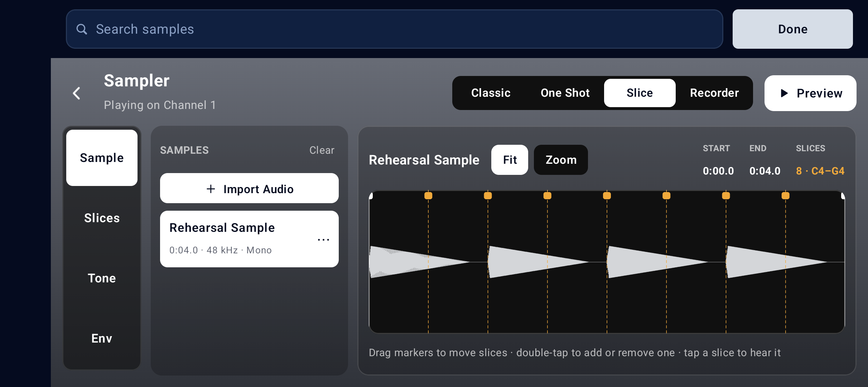
Task: Select the seventh orange slice marker
Action: coord(785,195)
